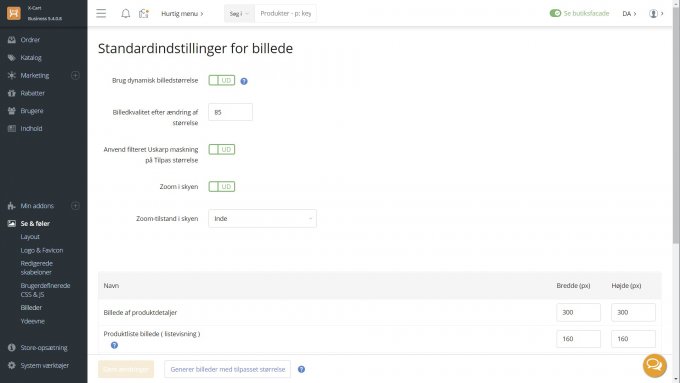
Task: Click the Marketing sidebar icon
Action: tap(12, 75)
